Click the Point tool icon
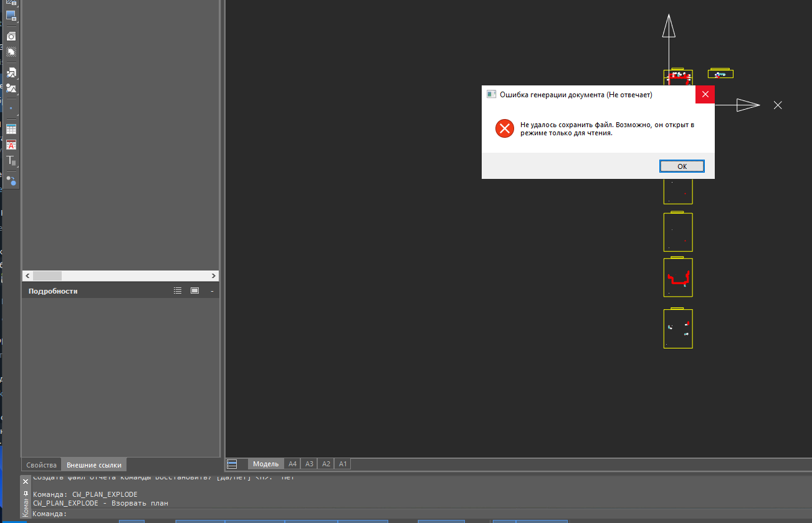 coord(11,108)
